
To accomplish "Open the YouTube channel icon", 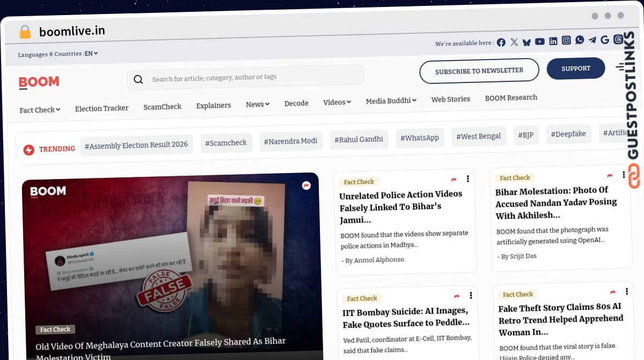I will [x=540, y=41].
